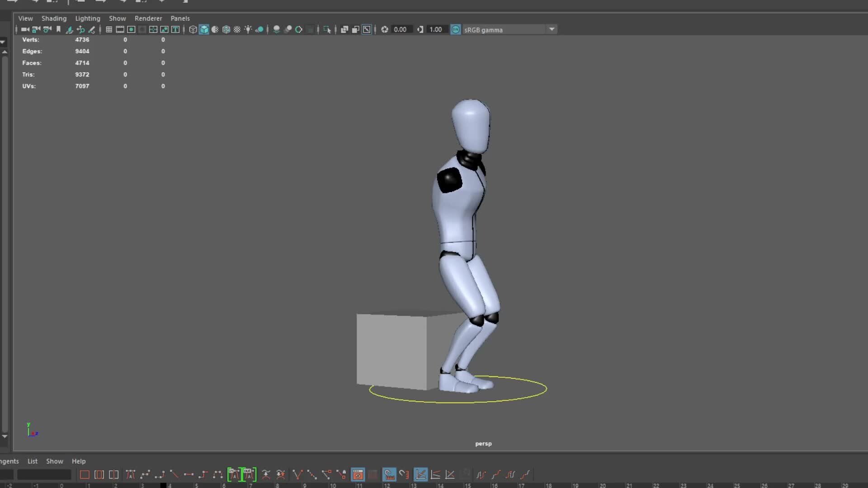Open the sRGB gamma dropdown
Viewport: 868px width, 488px height.
point(552,29)
